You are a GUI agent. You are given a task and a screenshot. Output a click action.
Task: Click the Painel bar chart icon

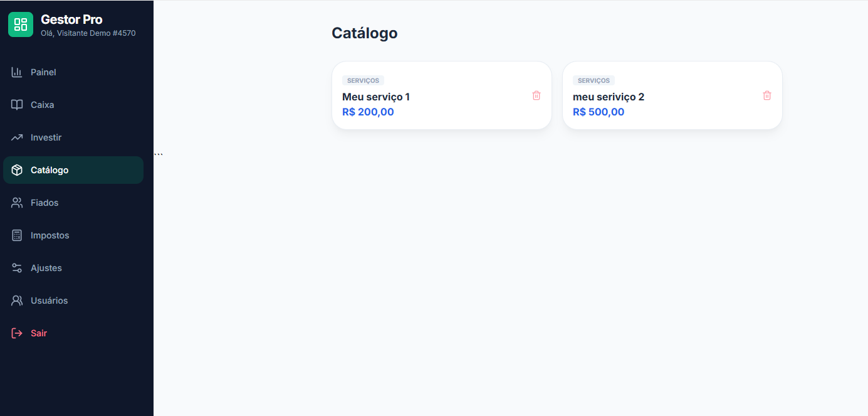pos(17,72)
